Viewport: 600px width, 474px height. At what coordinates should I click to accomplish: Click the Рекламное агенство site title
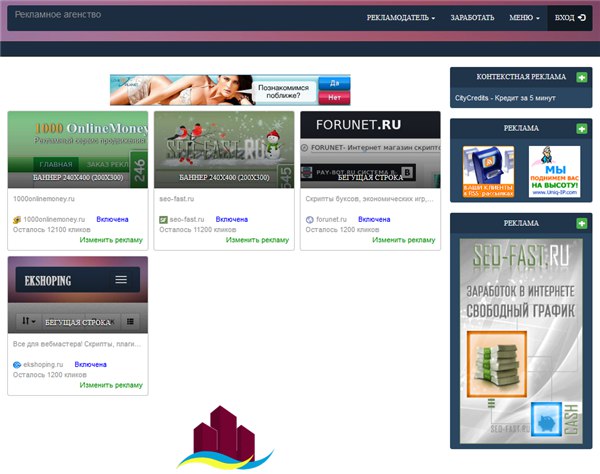pos(58,15)
